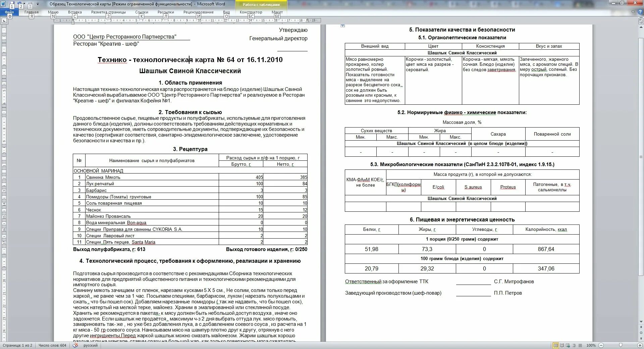This screenshot has height=349, width=644.
Task: Switch to the Рецензирование tab
Action: point(199,12)
